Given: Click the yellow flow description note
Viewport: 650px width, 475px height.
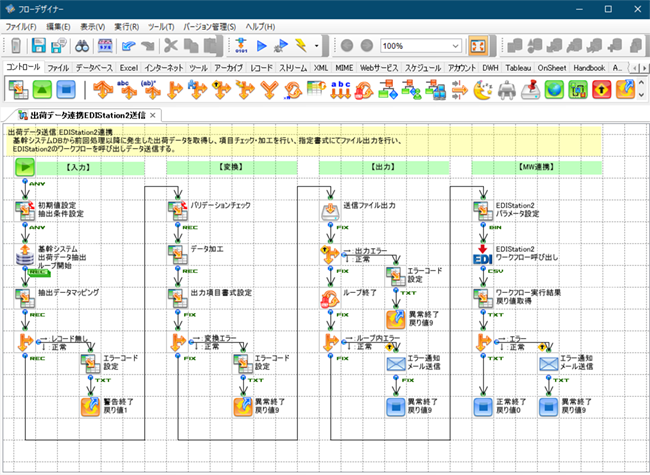Looking at the screenshot, I should 303,141.
